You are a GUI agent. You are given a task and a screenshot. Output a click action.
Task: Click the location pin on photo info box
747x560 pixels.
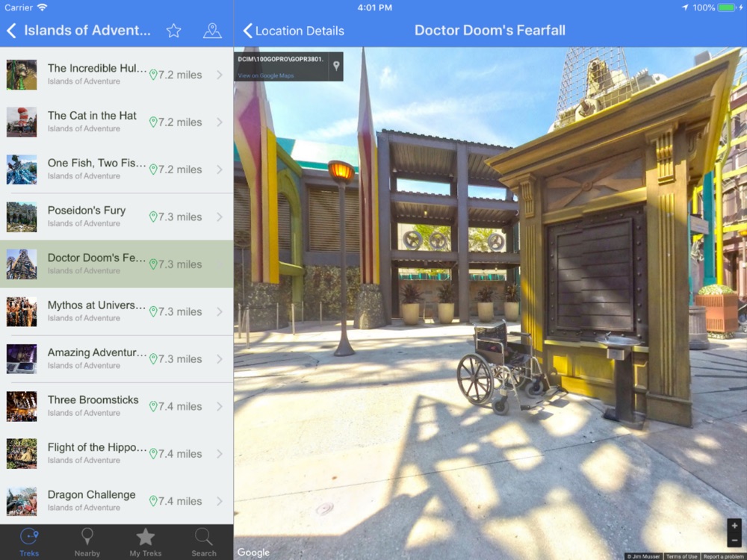coord(336,66)
